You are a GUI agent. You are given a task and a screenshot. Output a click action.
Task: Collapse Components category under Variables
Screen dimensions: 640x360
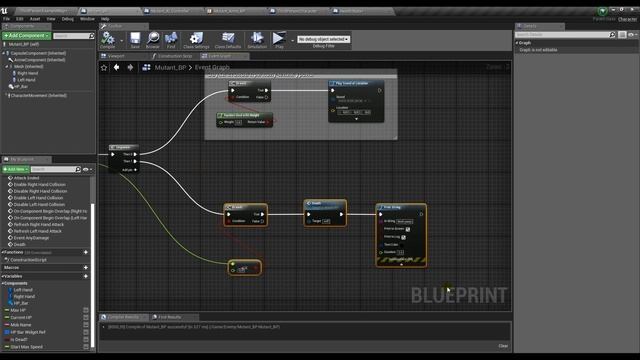(x=2, y=283)
